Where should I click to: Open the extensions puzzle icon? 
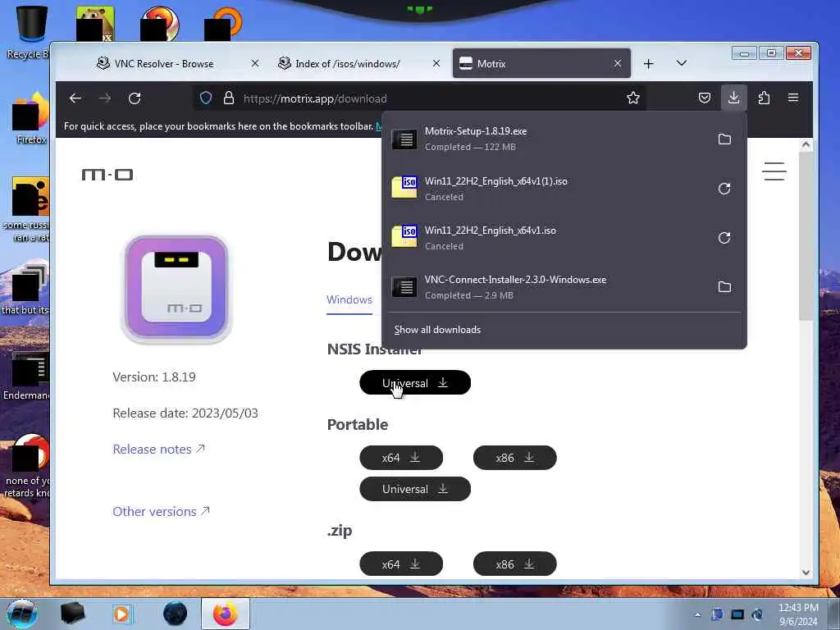tap(764, 98)
